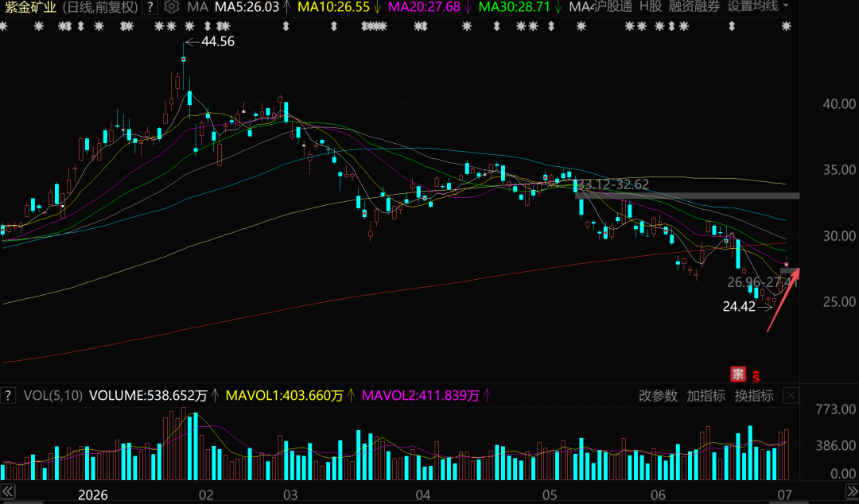
Task: Click the MA20:27.68 value
Action: point(424,7)
